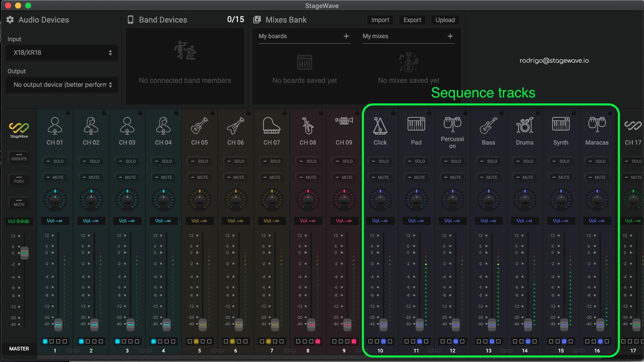Click the Maracas channel conga icon
Image resolution: width=644 pixels, height=362 pixels.
pos(597,124)
